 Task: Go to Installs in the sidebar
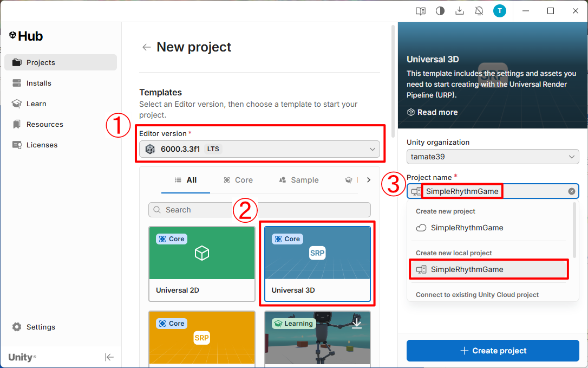coord(39,83)
